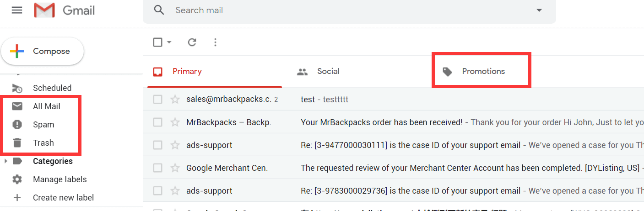
Task: Open Manage labels
Action: [x=60, y=179]
